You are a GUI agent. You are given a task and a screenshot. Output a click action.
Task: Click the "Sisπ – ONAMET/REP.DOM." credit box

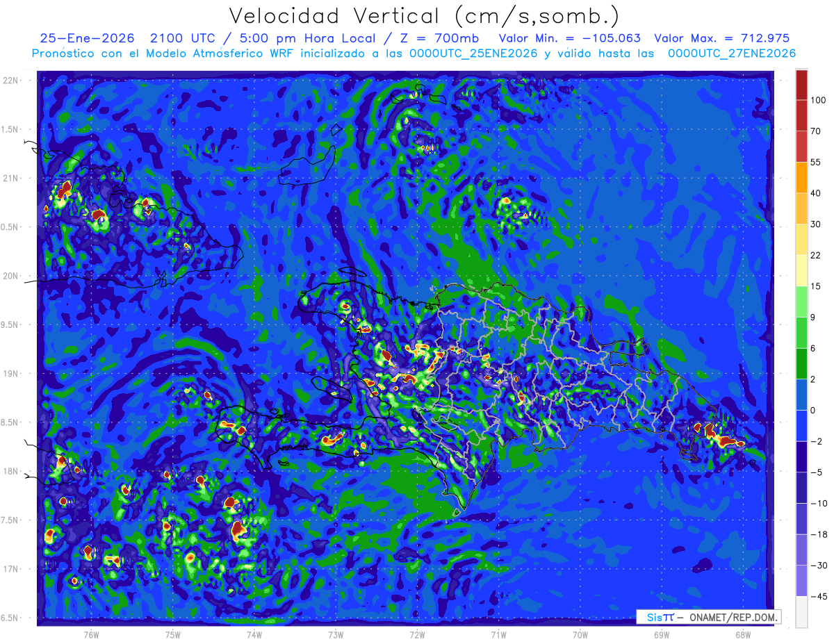tap(708, 617)
